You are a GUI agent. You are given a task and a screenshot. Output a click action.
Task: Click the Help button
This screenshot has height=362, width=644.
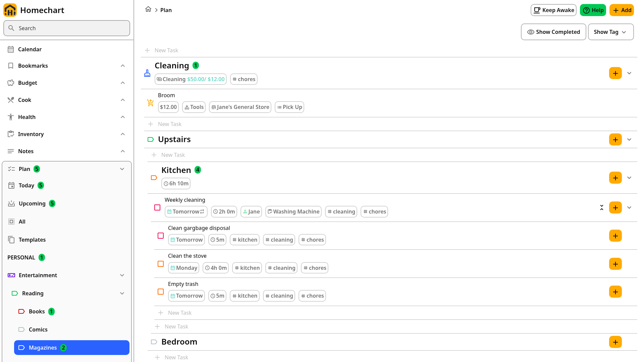tap(593, 10)
